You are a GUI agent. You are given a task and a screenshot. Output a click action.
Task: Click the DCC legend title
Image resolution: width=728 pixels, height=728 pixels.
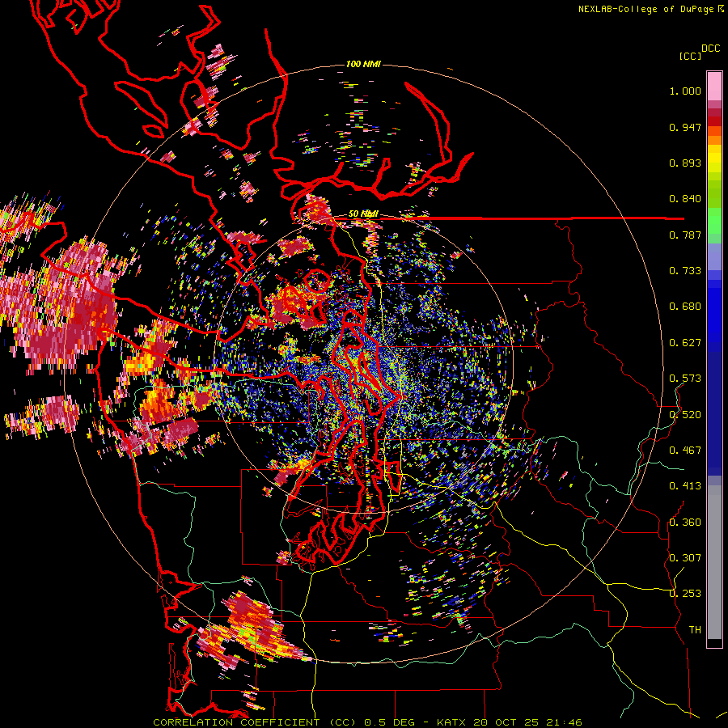(710, 49)
